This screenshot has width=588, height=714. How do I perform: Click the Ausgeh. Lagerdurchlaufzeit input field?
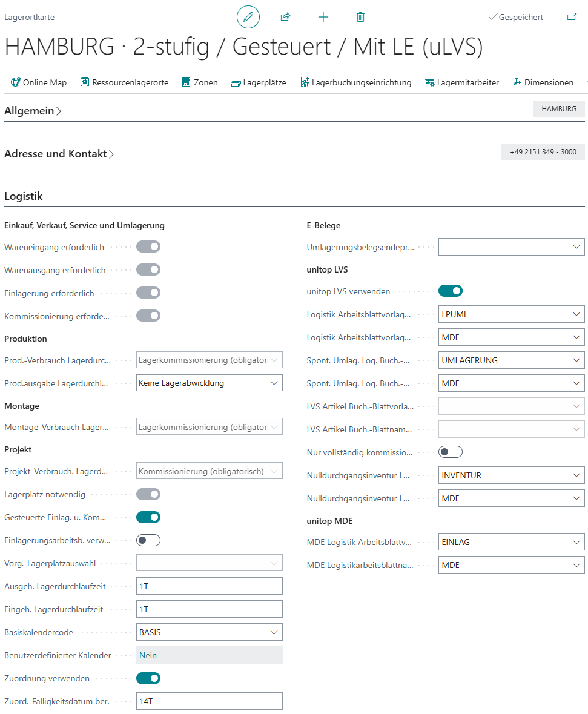[x=209, y=586]
